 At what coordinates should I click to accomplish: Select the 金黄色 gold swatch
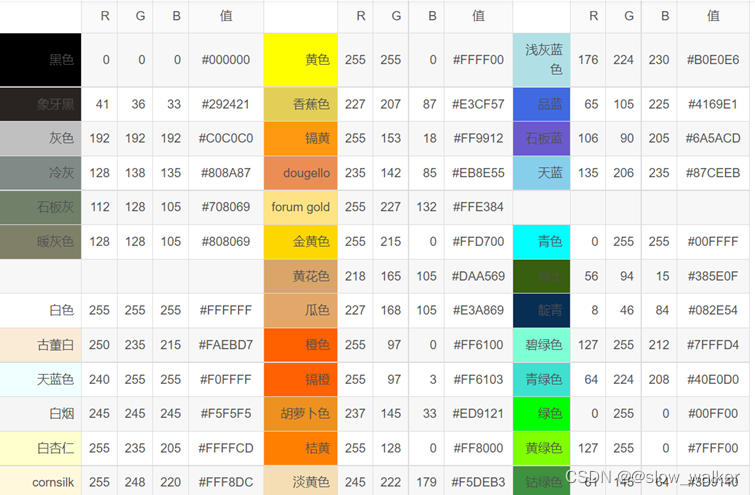[x=300, y=242]
